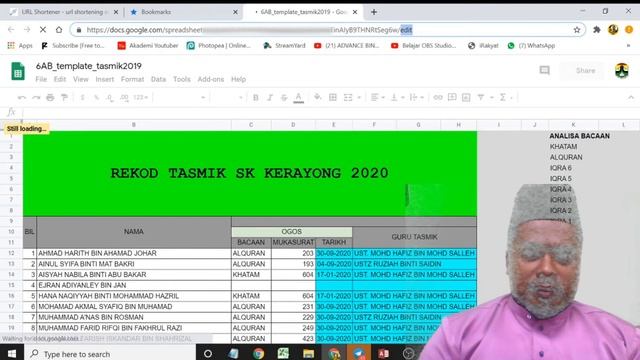Click the Merge cells icon
This screenshot has height=360, width=640.
[x=348, y=98]
